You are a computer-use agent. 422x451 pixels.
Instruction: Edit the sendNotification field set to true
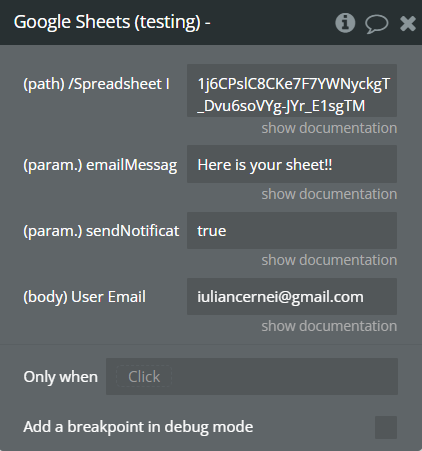(292, 230)
